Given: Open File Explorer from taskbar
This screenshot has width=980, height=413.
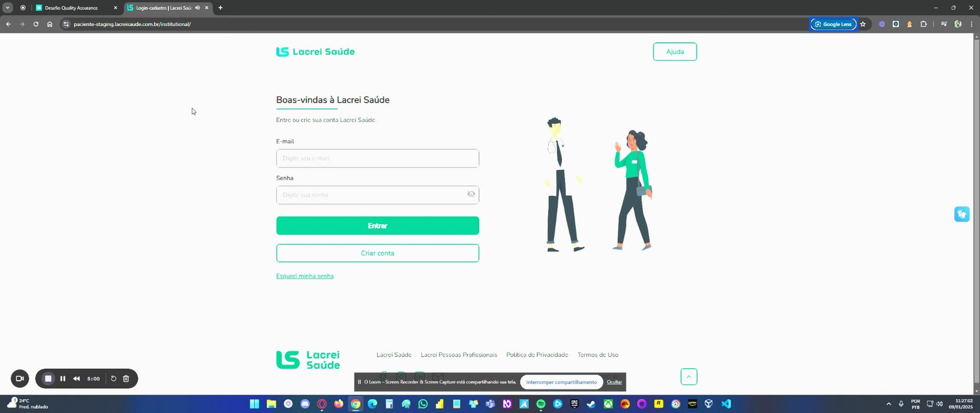Looking at the screenshot, I should [x=271, y=404].
